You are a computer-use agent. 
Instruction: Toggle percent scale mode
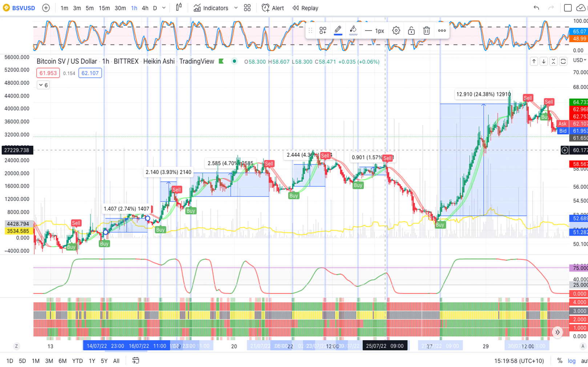coord(560,361)
